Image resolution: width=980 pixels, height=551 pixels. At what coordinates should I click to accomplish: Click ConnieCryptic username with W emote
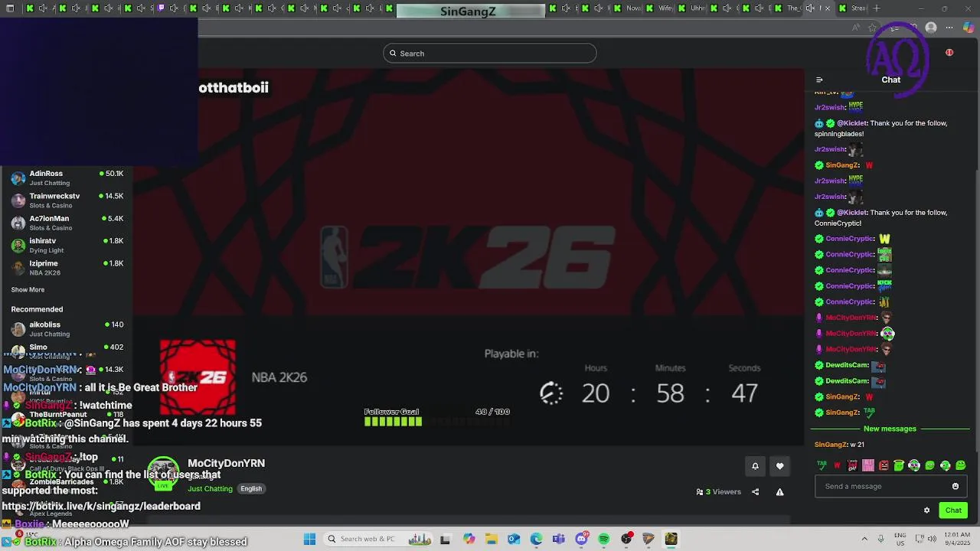tap(850, 239)
